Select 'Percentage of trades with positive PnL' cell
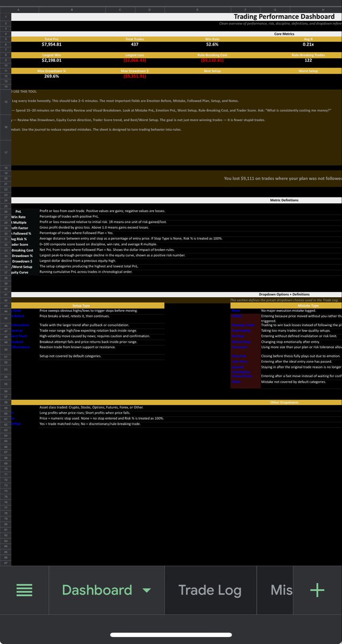The image size is (342, 644). click(69, 216)
